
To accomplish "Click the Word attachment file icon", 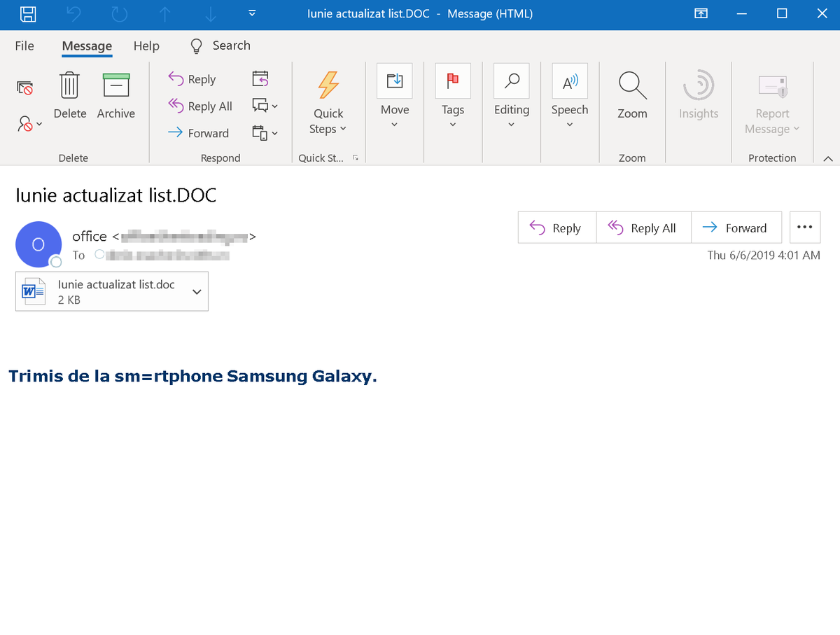I will [x=34, y=291].
